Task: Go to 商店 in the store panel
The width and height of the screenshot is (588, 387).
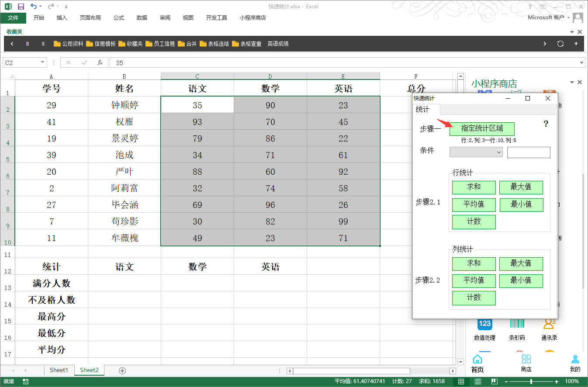Action: click(x=526, y=364)
